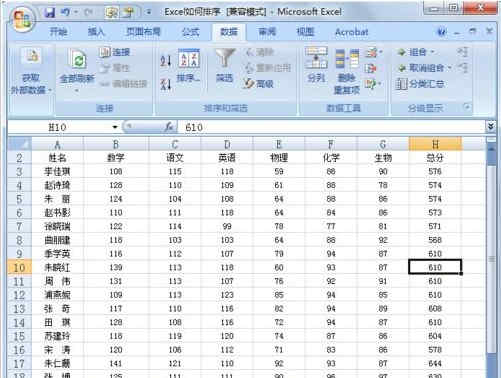Viewport: 501px width, 378px height.
Task: Click cell with 644 in row 17
Action: click(x=435, y=363)
